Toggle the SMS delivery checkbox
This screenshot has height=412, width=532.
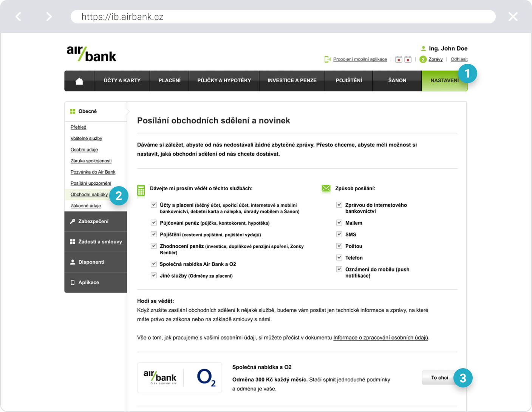339,234
